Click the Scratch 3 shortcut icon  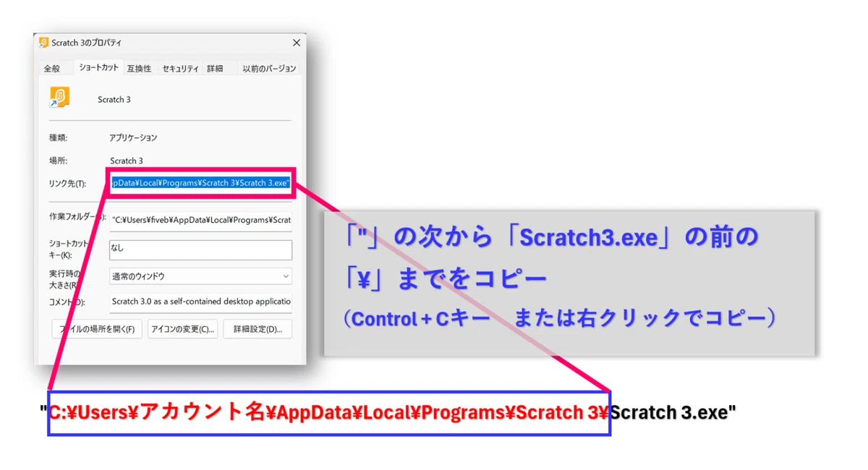coord(59,98)
